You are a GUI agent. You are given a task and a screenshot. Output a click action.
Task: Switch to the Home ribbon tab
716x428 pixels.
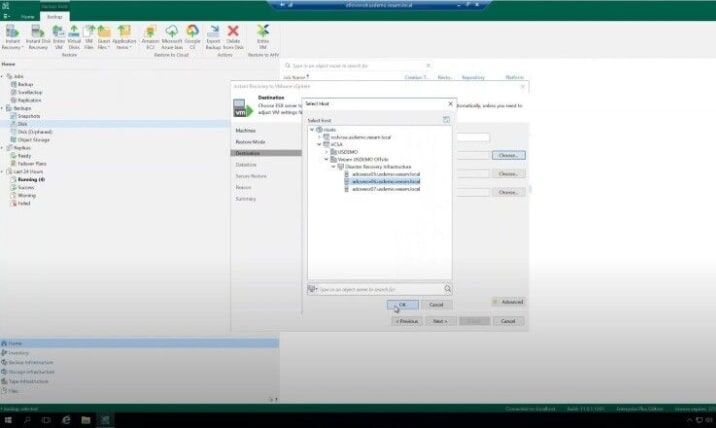27,16
